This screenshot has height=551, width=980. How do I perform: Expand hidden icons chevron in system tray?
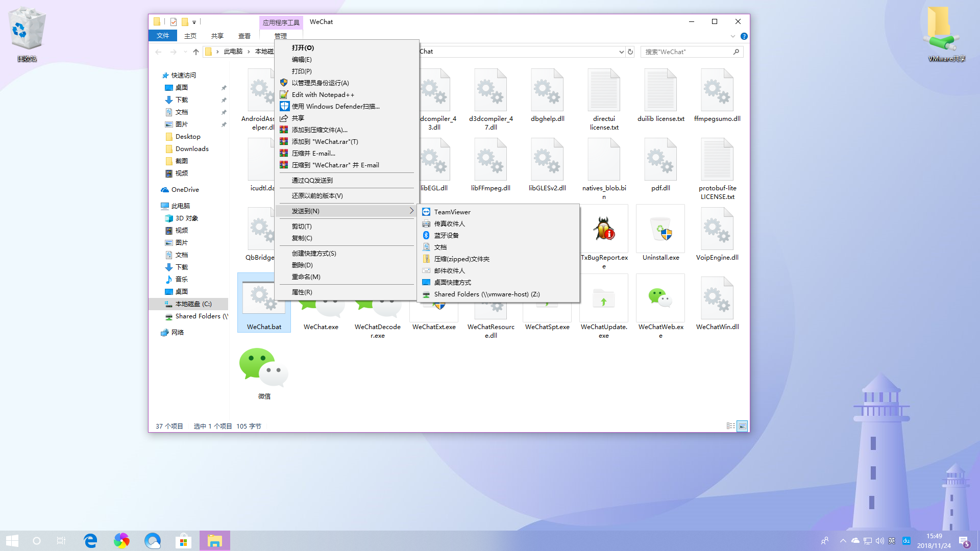[843, 540]
